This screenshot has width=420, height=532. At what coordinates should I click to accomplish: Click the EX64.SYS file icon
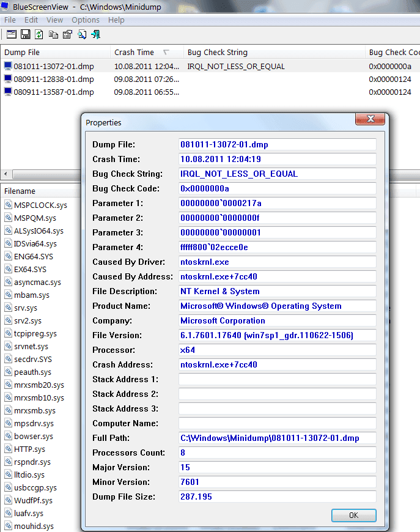8,269
